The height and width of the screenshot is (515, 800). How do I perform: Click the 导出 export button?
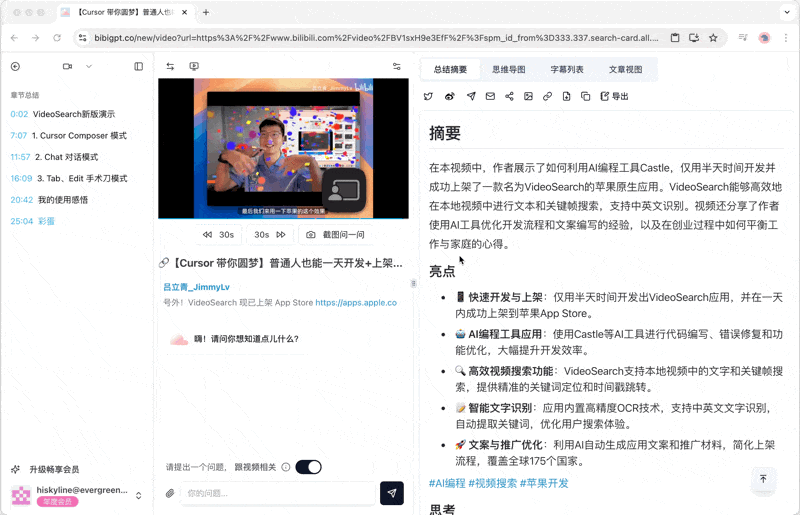click(x=614, y=96)
